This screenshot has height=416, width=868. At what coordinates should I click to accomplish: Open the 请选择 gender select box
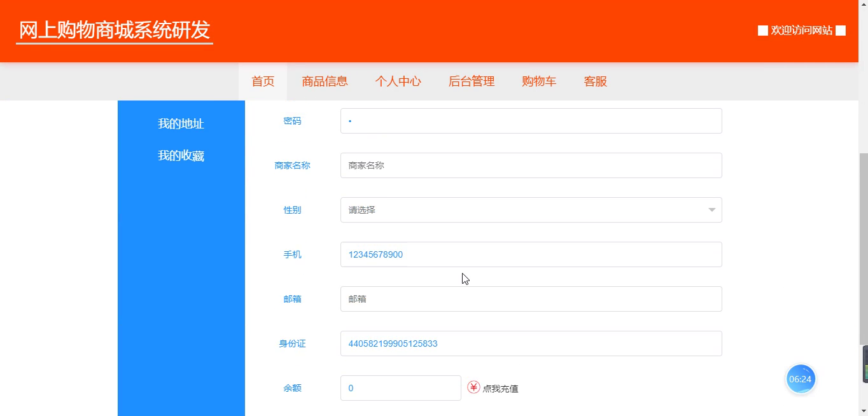tap(531, 210)
